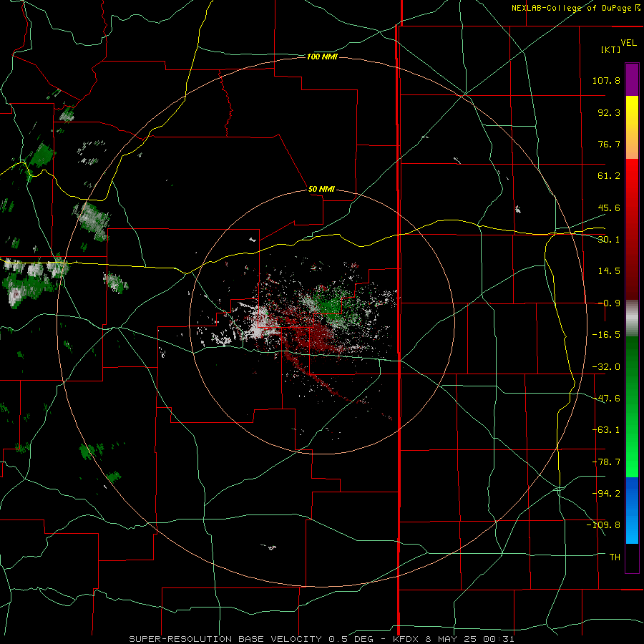Click the -63.1 velocity scale value
This screenshot has height=644, width=644.
point(606,430)
